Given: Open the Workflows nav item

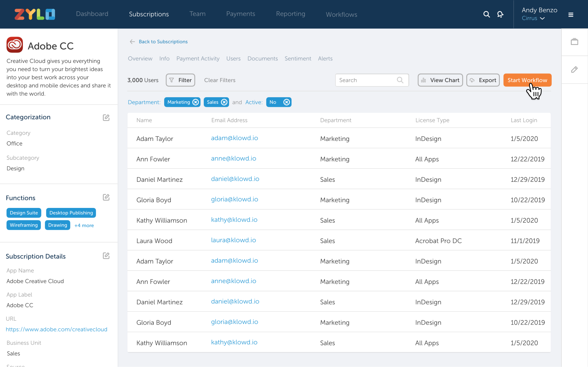Looking at the screenshot, I should tap(341, 15).
